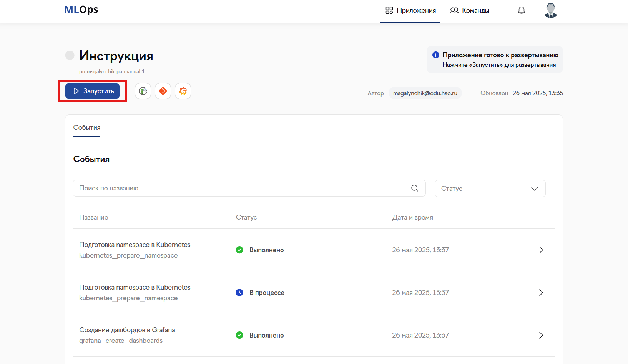The image size is (628, 364).
Task: Switch to the Приложения section
Action: tap(410, 11)
